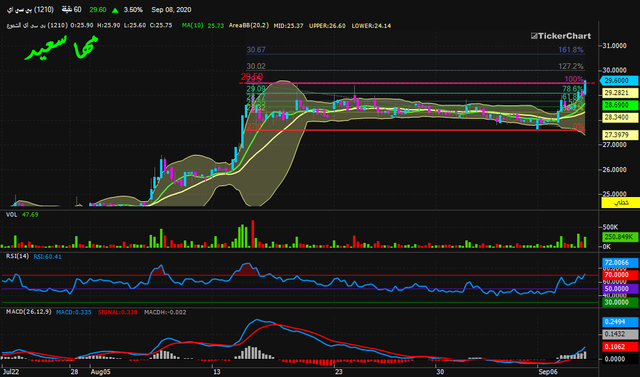Click the 30 date marker on time axis
Screen dimensions: 640x377
(x=440, y=372)
